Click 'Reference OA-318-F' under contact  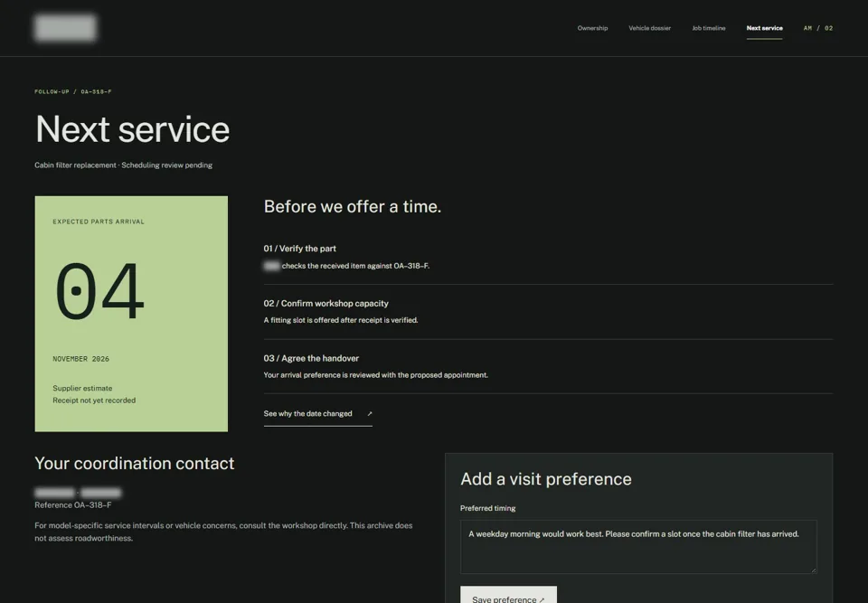(73, 505)
